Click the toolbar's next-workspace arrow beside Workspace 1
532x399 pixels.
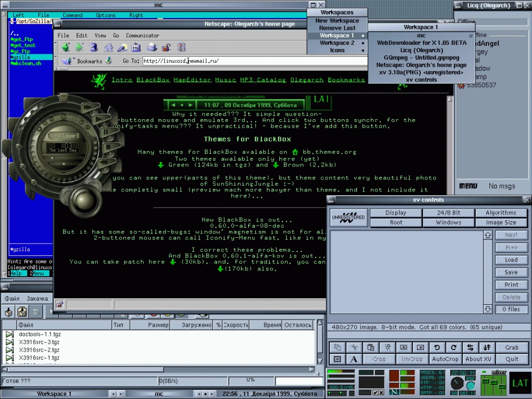(121, 394)
